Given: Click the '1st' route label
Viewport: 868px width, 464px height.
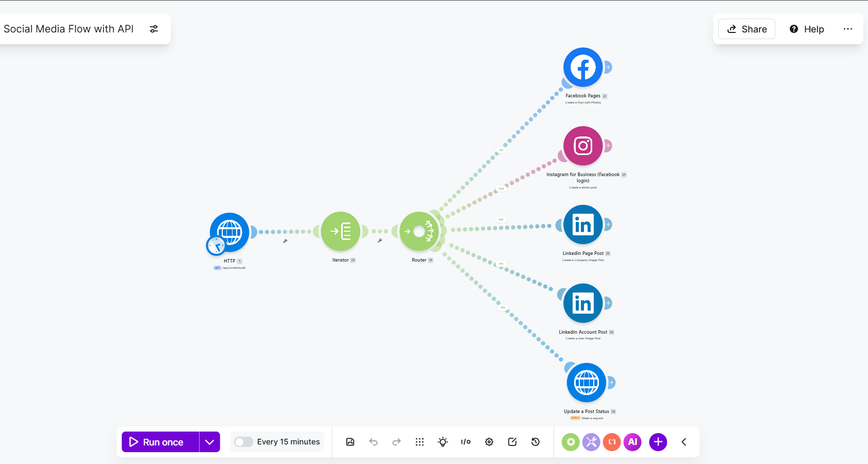Looking at the screenshot, I should [501, 150].
